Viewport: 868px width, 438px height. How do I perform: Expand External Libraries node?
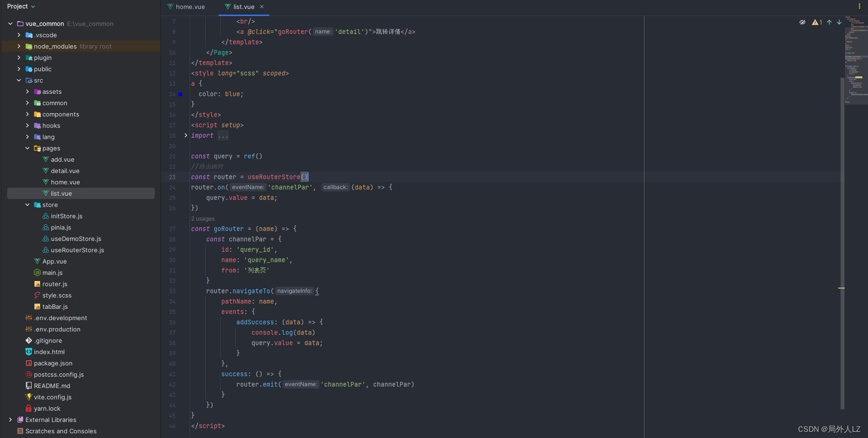10,420
